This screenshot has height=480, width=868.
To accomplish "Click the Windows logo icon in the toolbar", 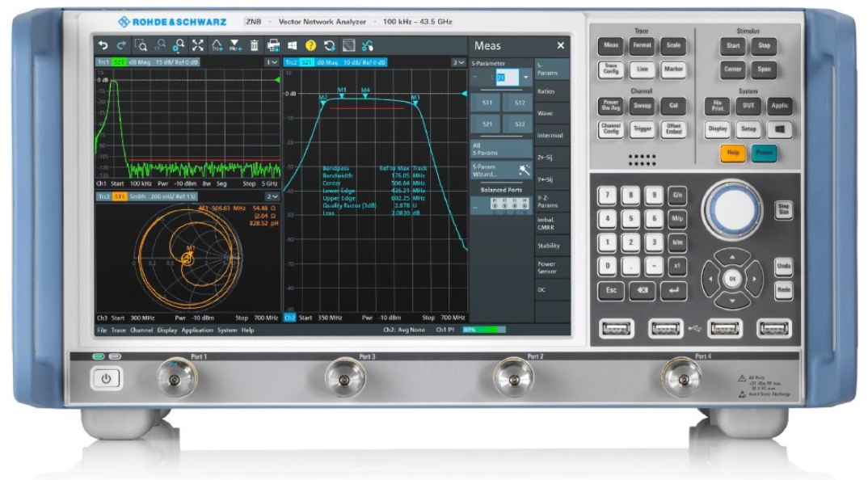I will (293, 46).
